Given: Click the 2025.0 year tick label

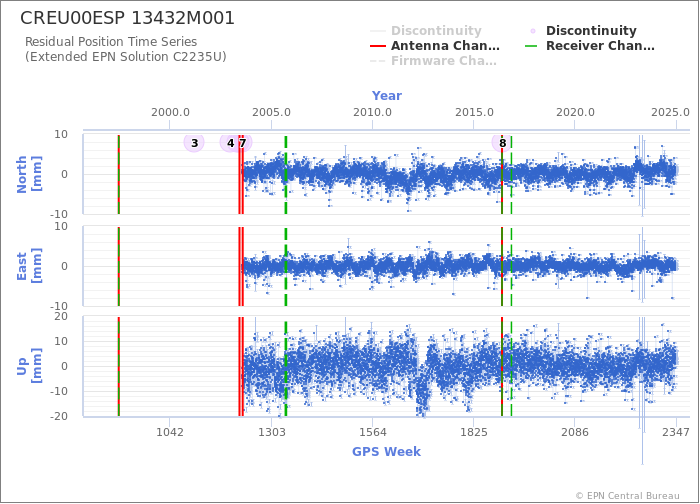Looking at the screenshot, I should point(670,112).
